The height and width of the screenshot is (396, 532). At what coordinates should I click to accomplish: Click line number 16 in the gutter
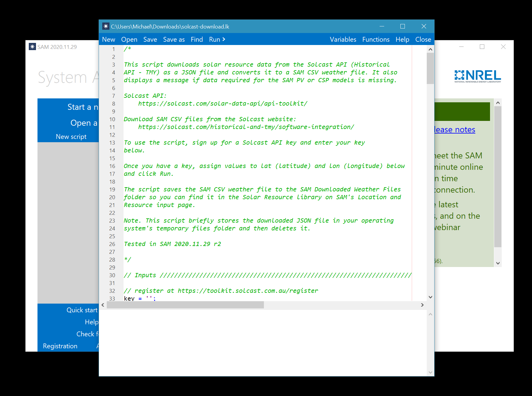tap(112, 166)
